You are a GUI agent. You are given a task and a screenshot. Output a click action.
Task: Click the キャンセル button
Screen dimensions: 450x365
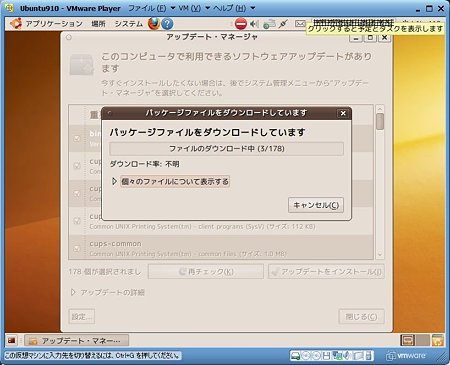[x=316, y=205]
